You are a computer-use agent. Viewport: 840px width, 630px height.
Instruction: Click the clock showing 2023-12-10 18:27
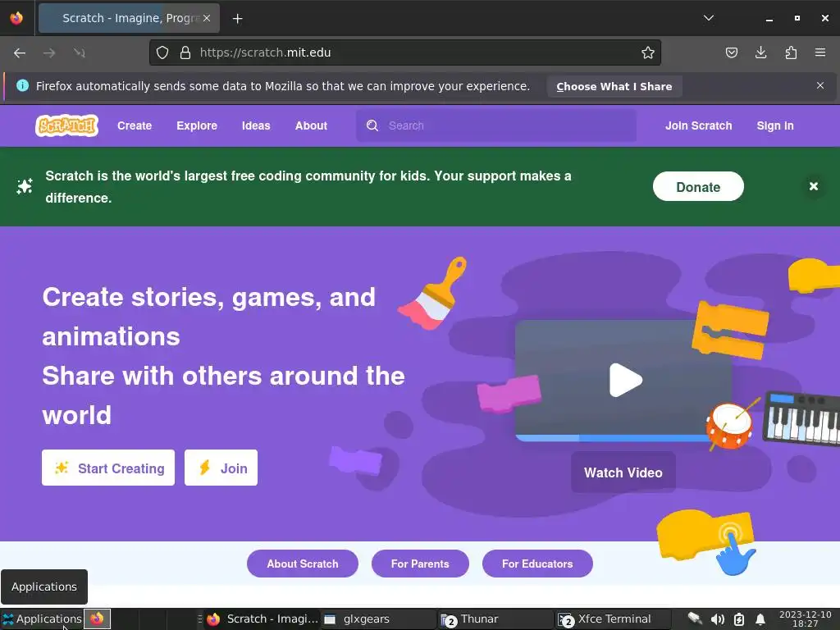click(x=806, y=619)
